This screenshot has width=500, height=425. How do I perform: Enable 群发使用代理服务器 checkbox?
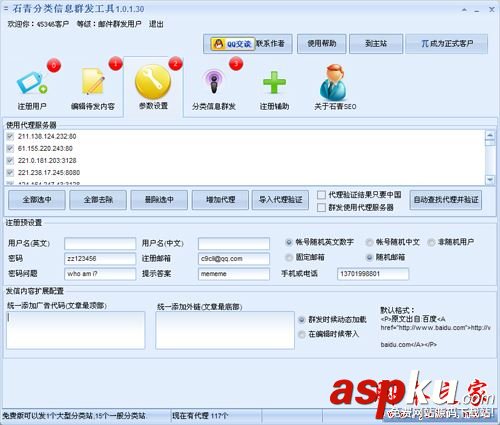pyautogui.click(x=321, y=207)
